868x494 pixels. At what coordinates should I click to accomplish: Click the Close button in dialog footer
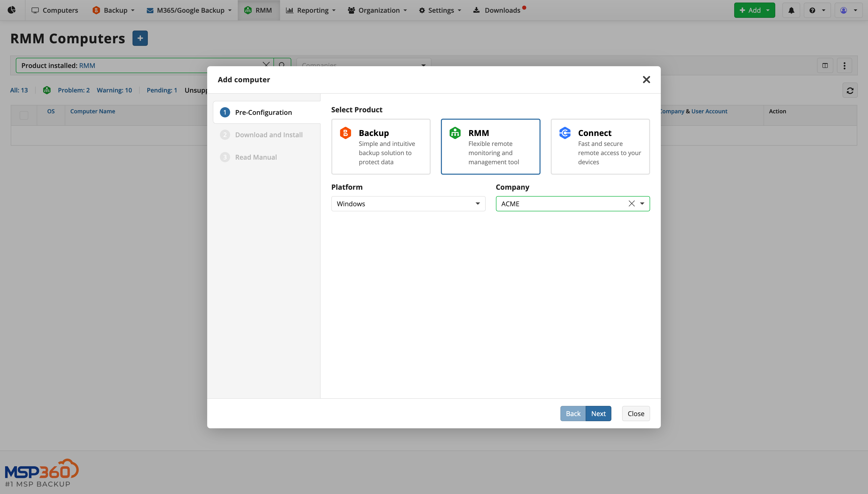point(636,414)
